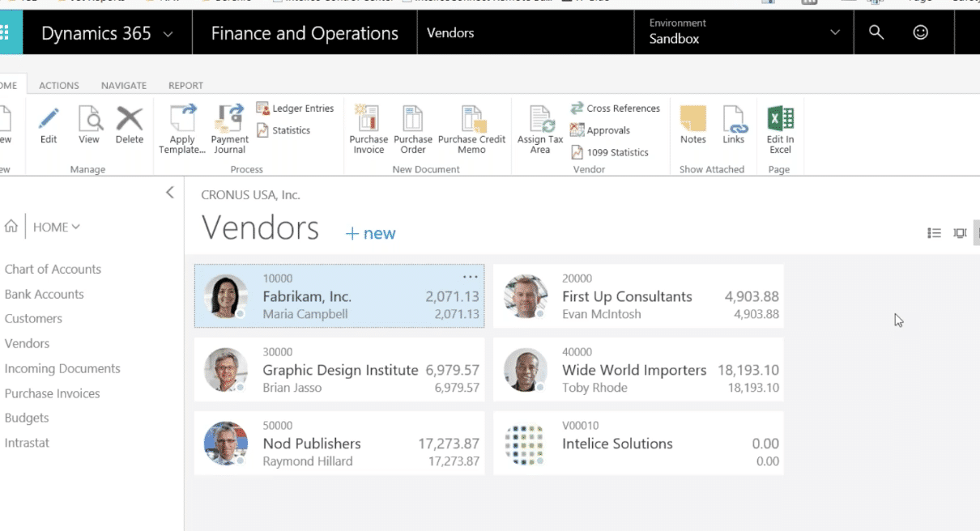The width and height of the screenshot is (980, 531).
Task: Open Customers in the sidebar
Action: 33,319
